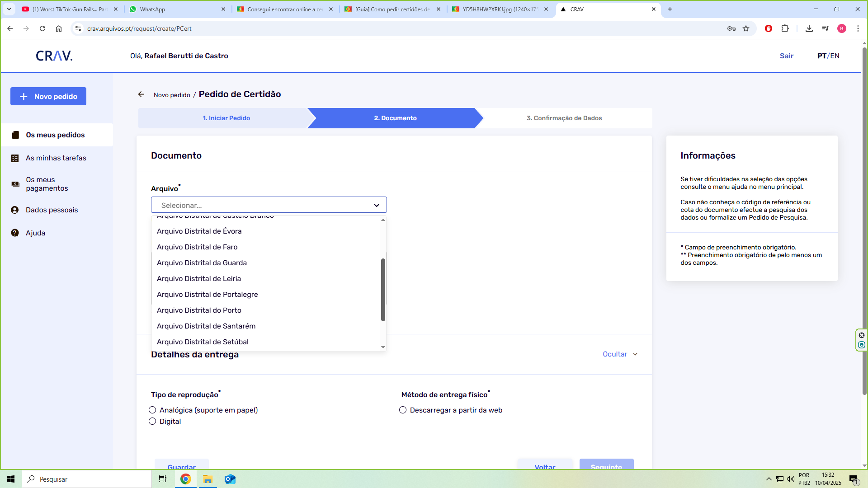This screenshot has width=868, height=488.
Task: Choose Descarregar a partir da web
Action: click(x=403, y=410)
